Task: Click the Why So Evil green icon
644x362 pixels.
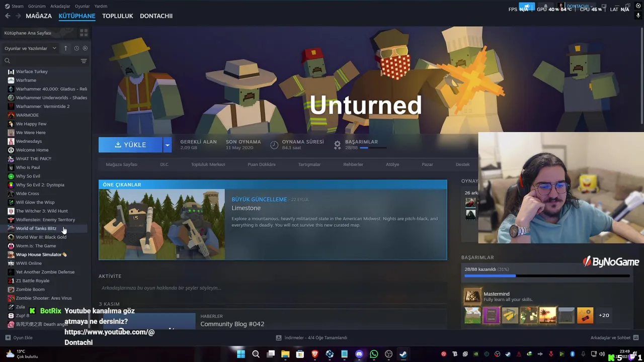Action: click(11, 176)
